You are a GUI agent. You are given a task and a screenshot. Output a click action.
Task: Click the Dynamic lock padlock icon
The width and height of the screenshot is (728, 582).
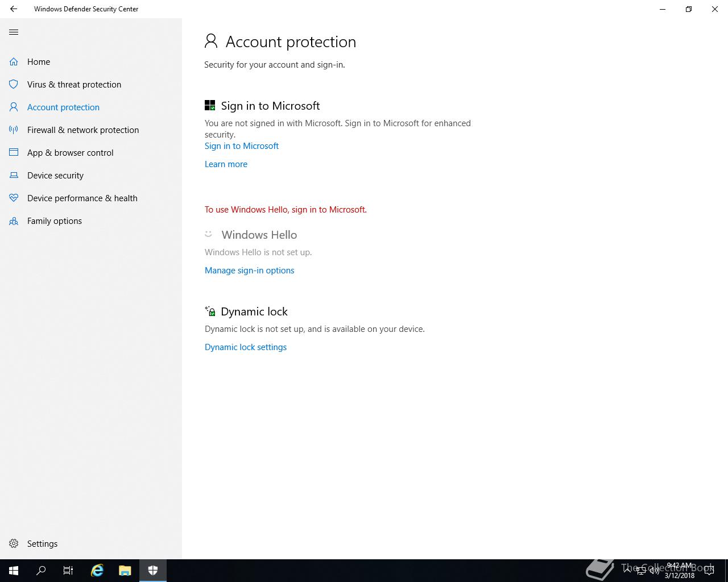pyautogui.click(x=210, y=311)
